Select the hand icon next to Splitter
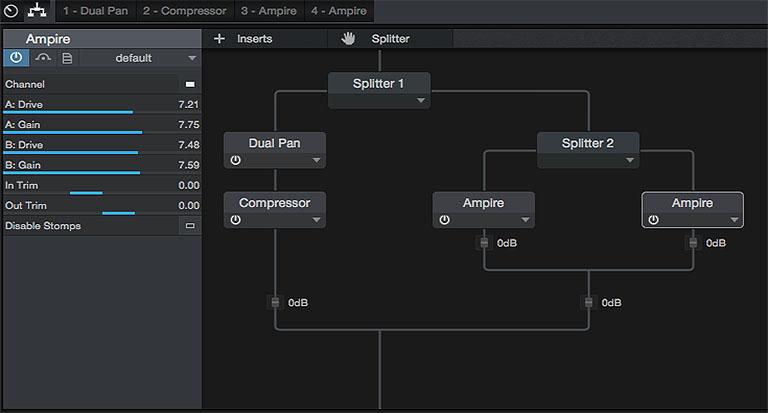This screenshot has width=768, height=413. [x=348, y=38]
